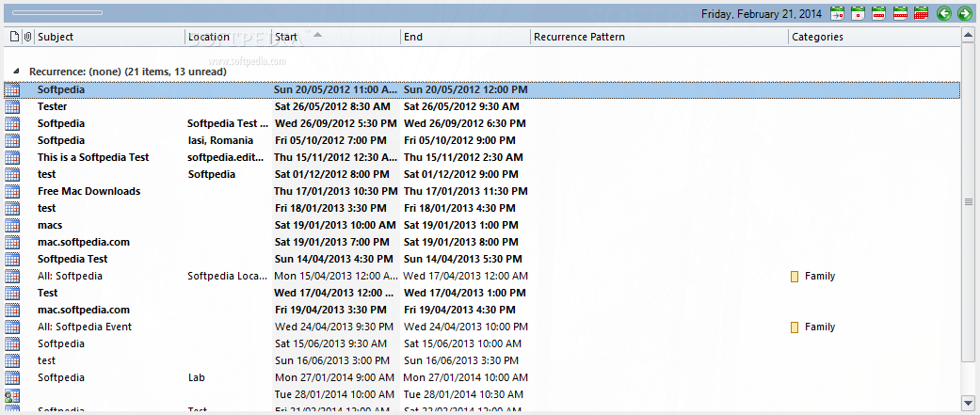Go back with green left arrow
Viewport: 980px width, 415px height.
click(943, 13)
